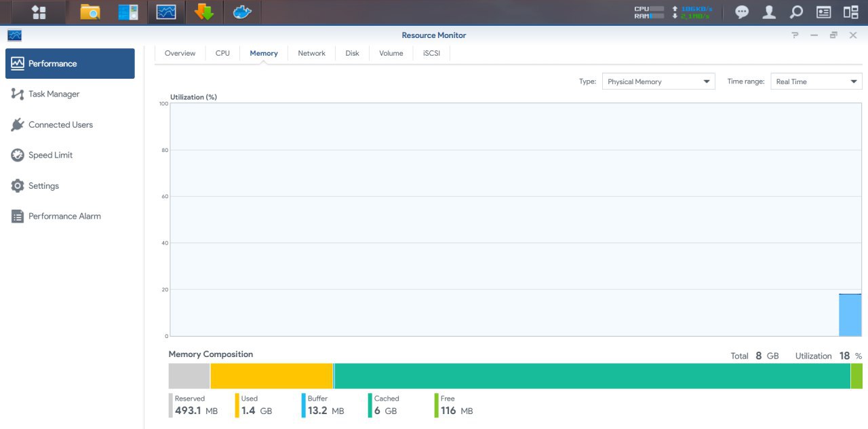
Task: Open the help question mark button
Action: point(795,35)
